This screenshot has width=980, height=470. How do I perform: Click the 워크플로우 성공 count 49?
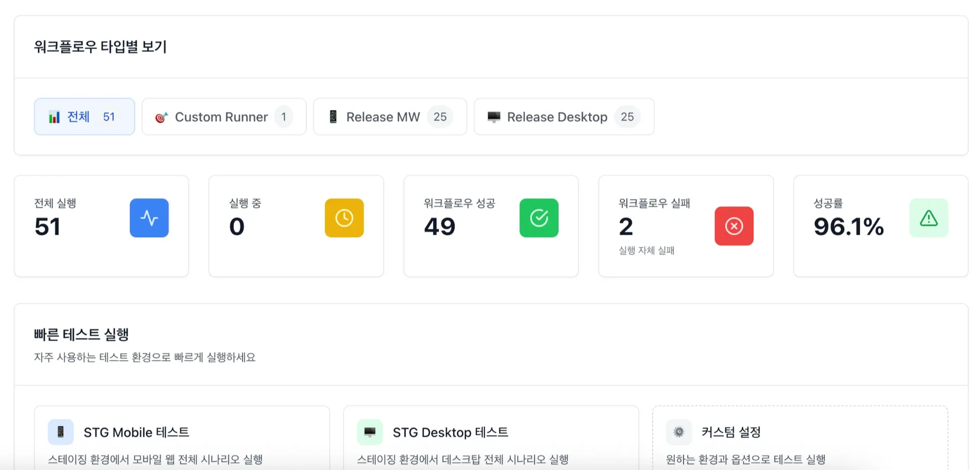tap(439, 227)
